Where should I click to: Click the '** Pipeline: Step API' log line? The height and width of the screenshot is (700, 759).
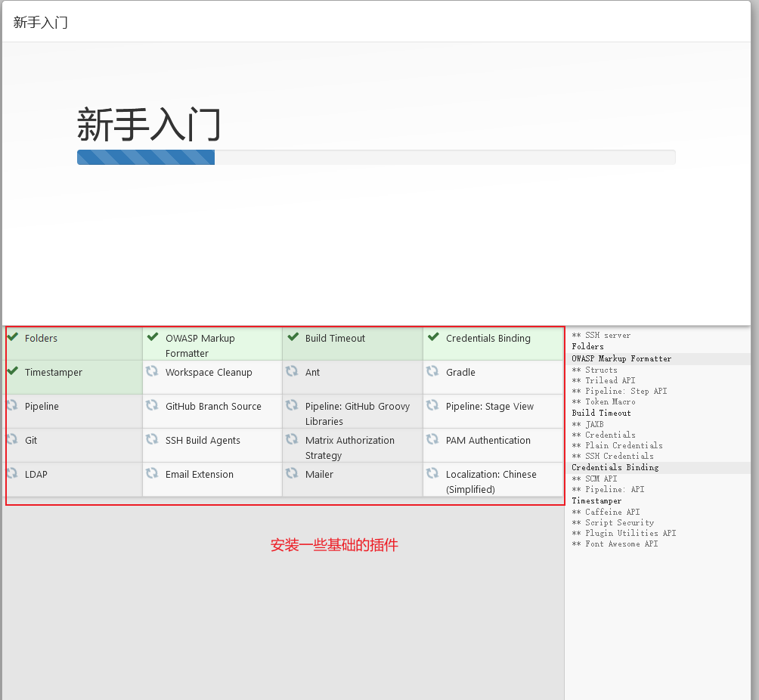pyautogui.click(x=620, y=391)
